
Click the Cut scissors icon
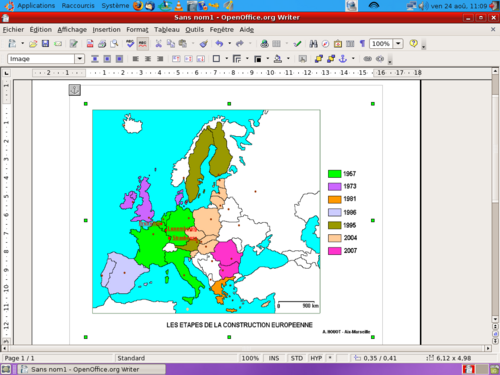[159, 44]
